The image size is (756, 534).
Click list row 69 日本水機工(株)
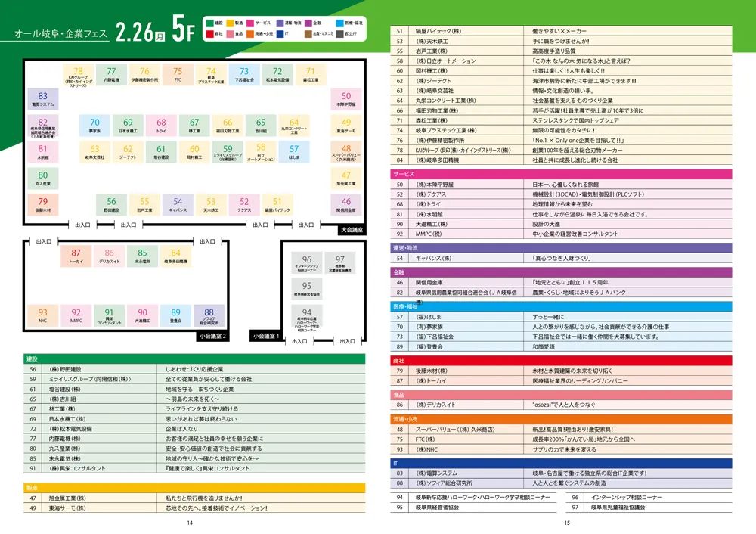click(194, 419)
